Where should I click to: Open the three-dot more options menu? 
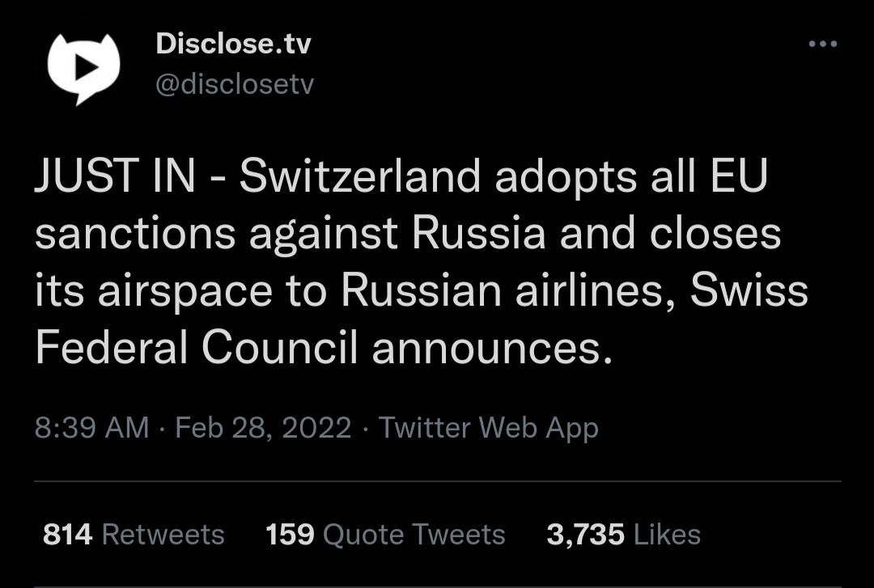pyautogui.click(x=822, y=44)
